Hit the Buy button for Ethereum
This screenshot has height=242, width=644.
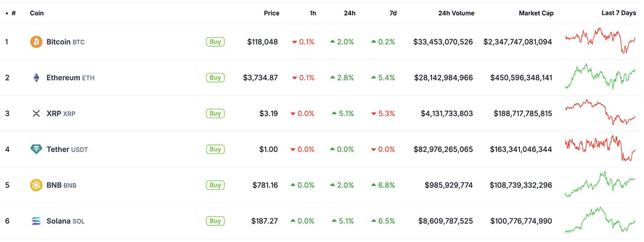[x=215, y=77]
